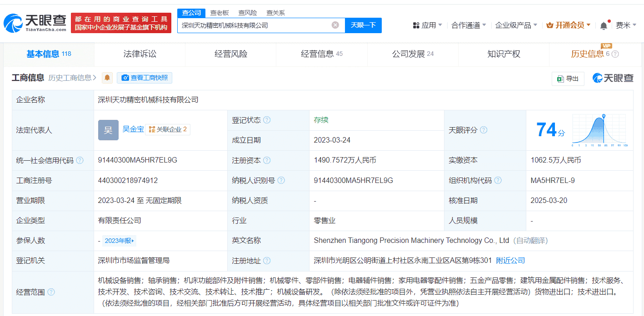Click the 吴 legal representative avatar
Viewport: 644px width, 316px height.
108,130
